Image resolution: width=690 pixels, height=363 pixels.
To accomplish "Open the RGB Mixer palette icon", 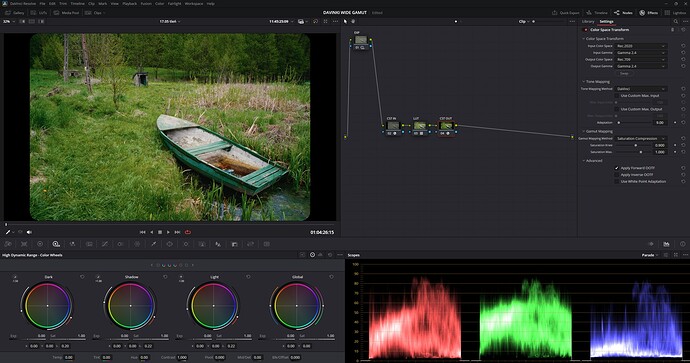I will coord(73,244).
